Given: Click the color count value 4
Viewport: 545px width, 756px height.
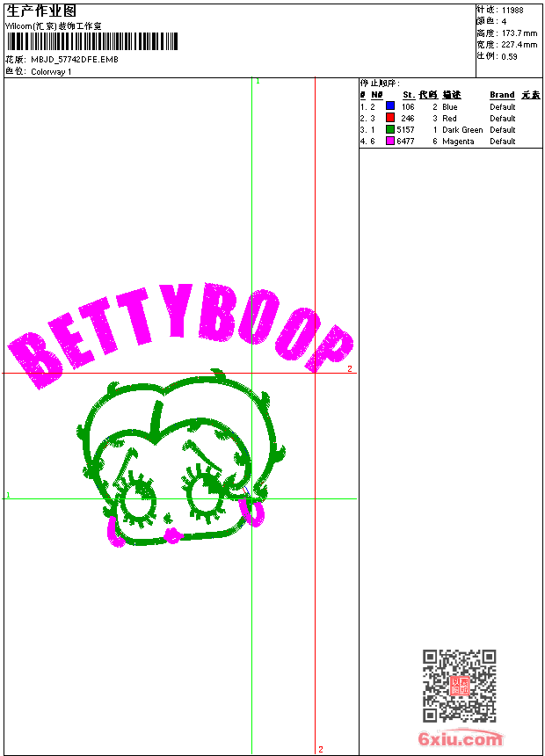Looking at the screenshot, I should tap(504, 22).
